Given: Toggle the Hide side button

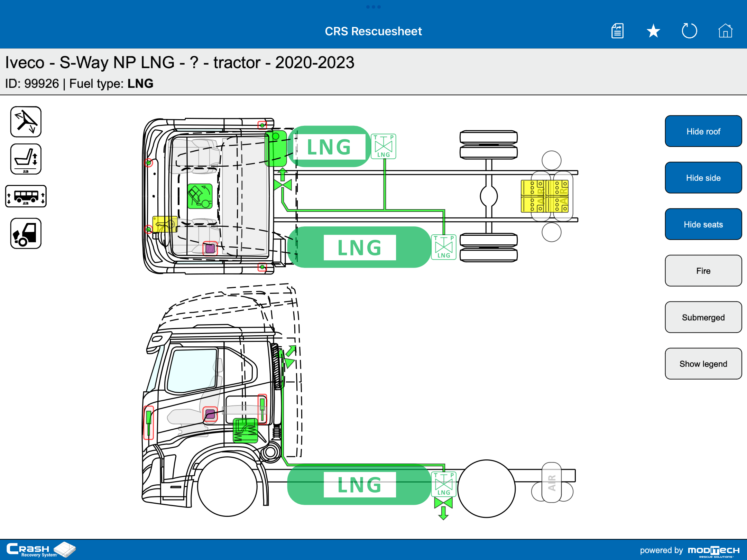Looking at the screenshot, I should (703, 178).
